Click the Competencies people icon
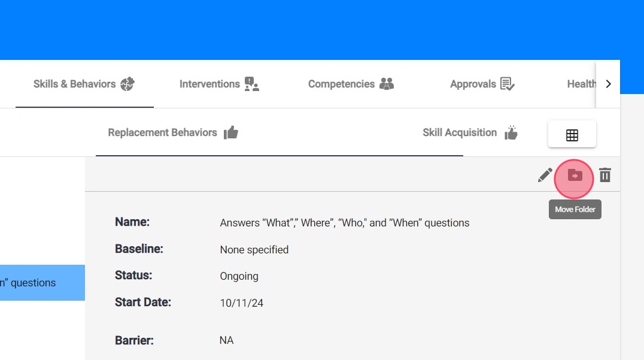The image size is (644, 360). tap(387, 84)
